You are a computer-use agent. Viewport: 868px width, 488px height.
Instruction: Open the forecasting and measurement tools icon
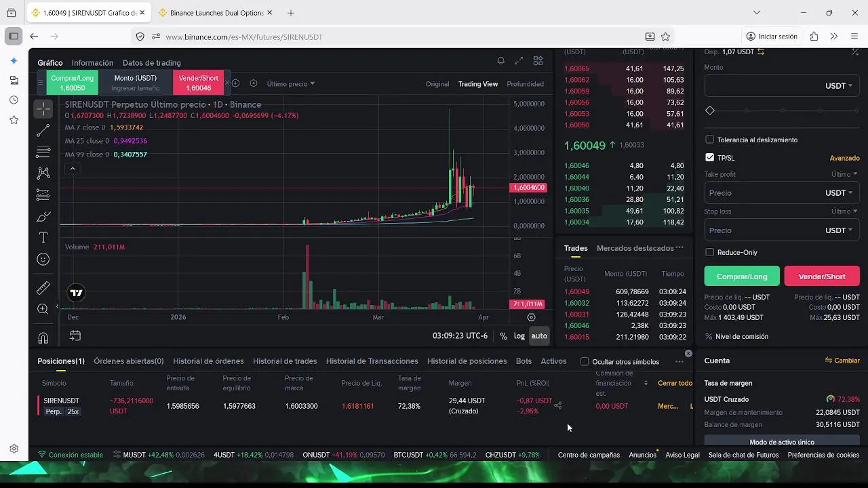point(43,195)
